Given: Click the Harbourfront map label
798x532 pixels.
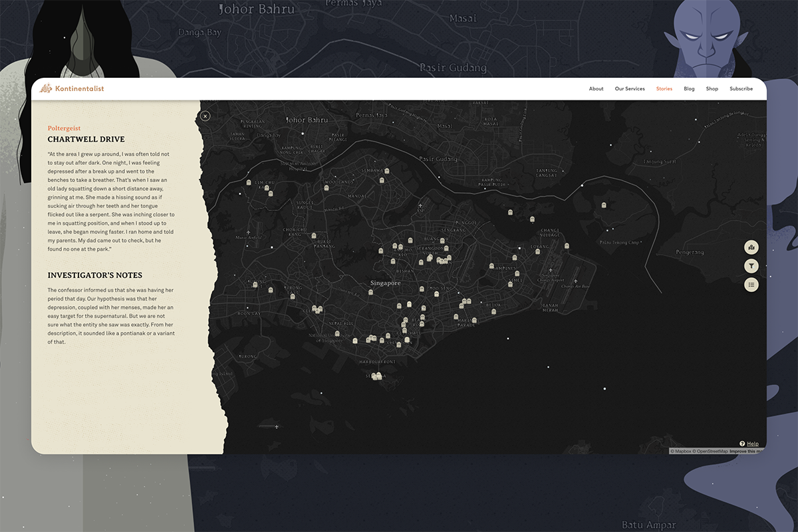Looking at the screenshot, I should click(x=377, y=362).
